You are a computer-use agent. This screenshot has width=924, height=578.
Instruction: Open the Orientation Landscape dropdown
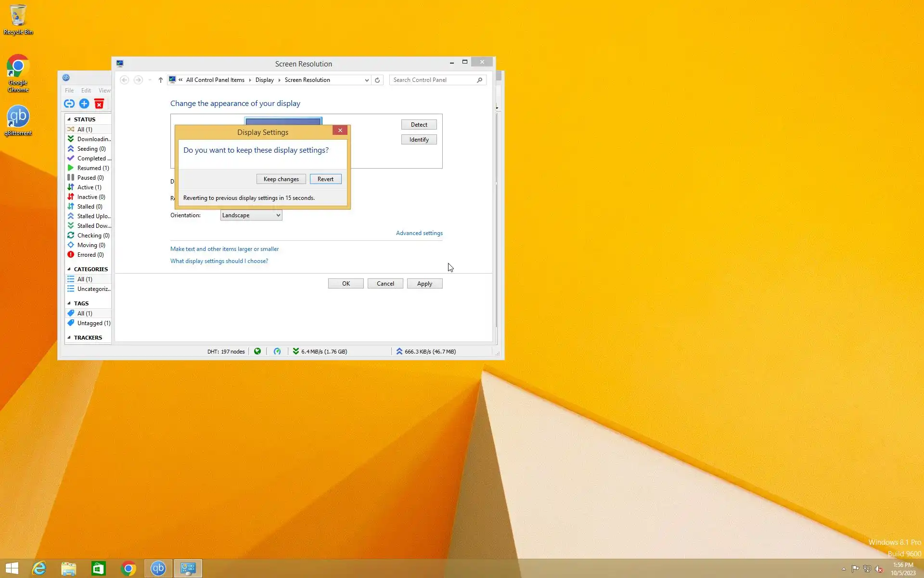coord(251,215)
